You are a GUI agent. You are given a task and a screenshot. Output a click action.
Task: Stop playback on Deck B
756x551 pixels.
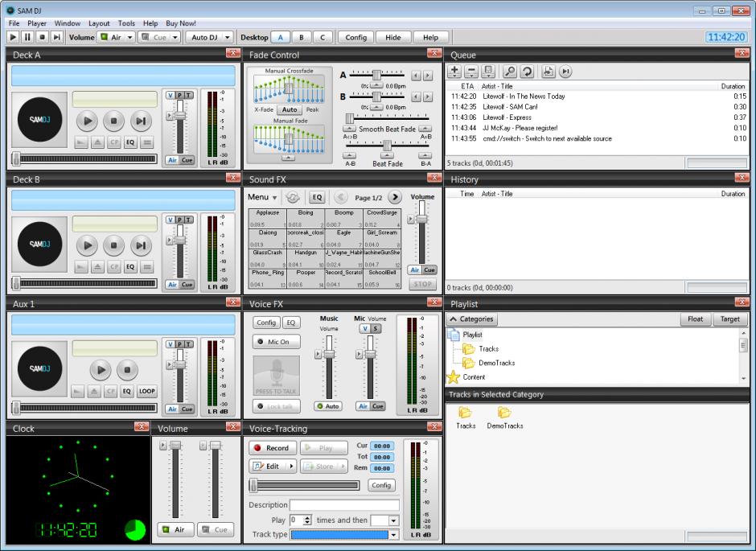113,245
